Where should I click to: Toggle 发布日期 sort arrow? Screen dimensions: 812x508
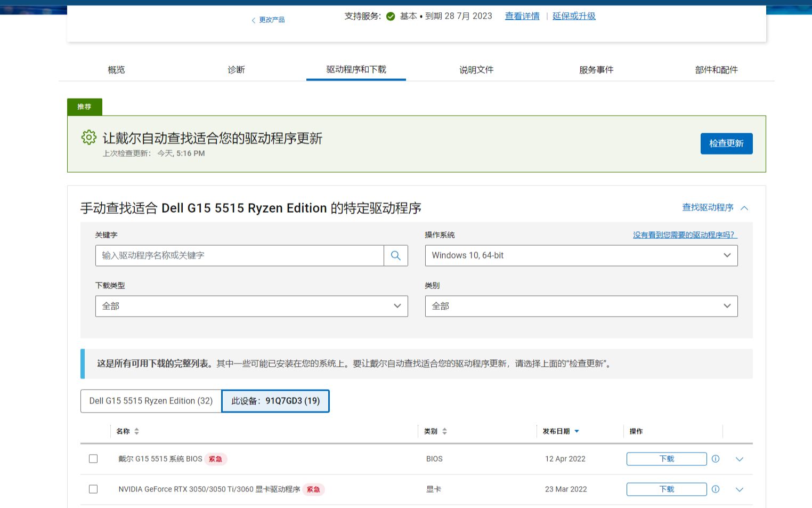[x=576, y=431]
